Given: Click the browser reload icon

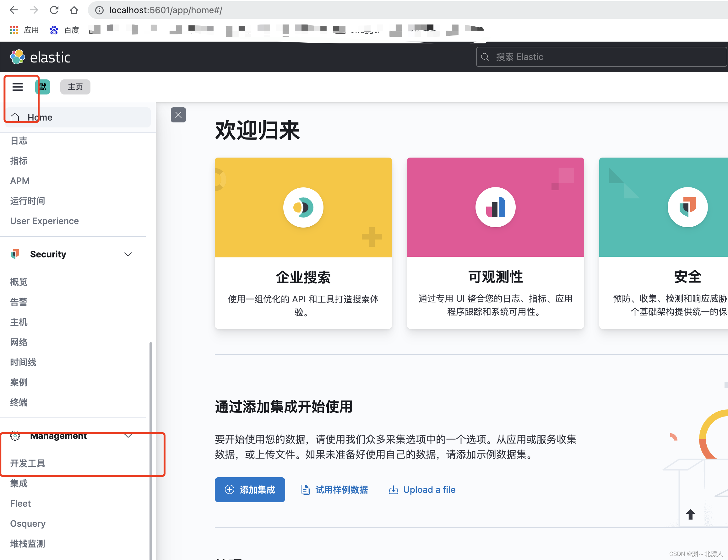Looking at the screenshot, I should [x=54, y=10].
